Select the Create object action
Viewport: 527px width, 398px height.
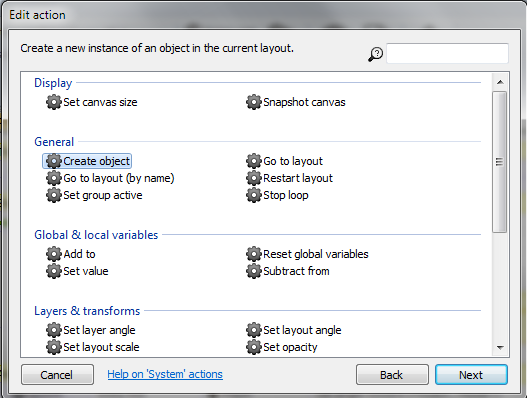(x=87, y=161)
